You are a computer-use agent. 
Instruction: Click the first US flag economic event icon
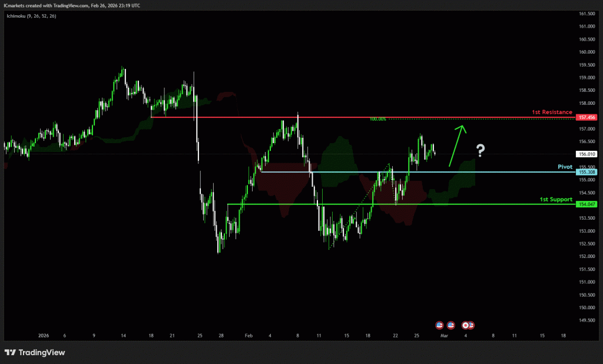click(439, 325)
